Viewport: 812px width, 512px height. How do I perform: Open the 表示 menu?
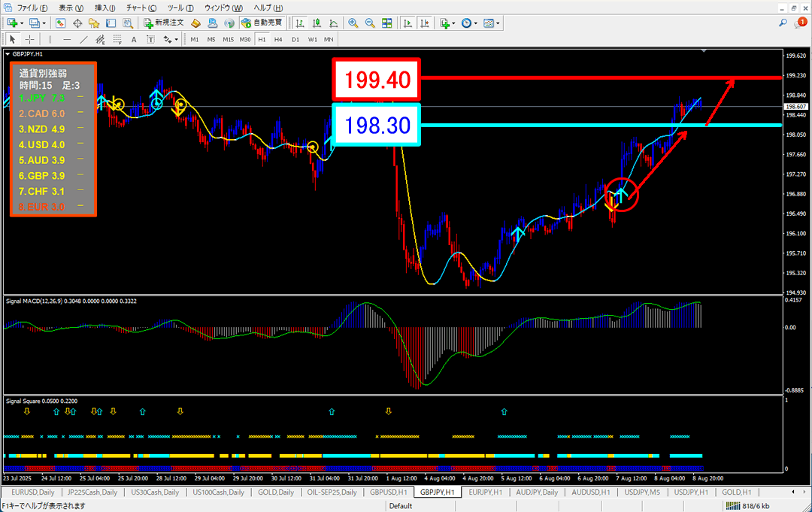point(71,8)
